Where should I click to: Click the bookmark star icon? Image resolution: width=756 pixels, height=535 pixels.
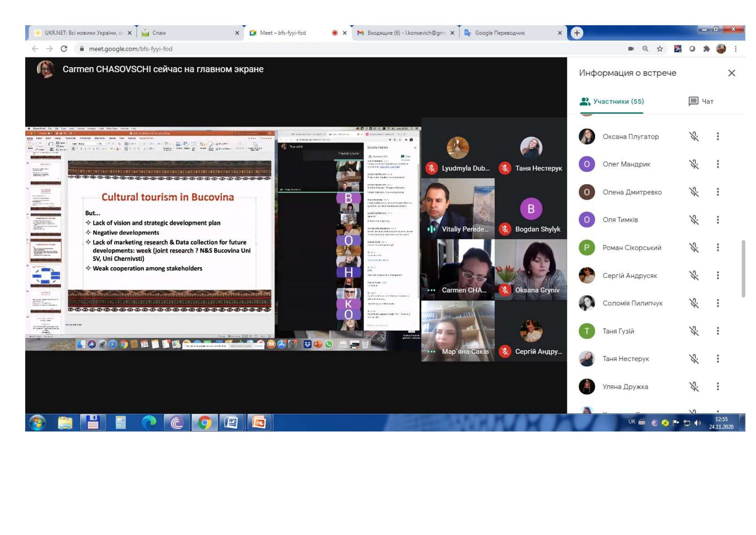tap(660, 49)
